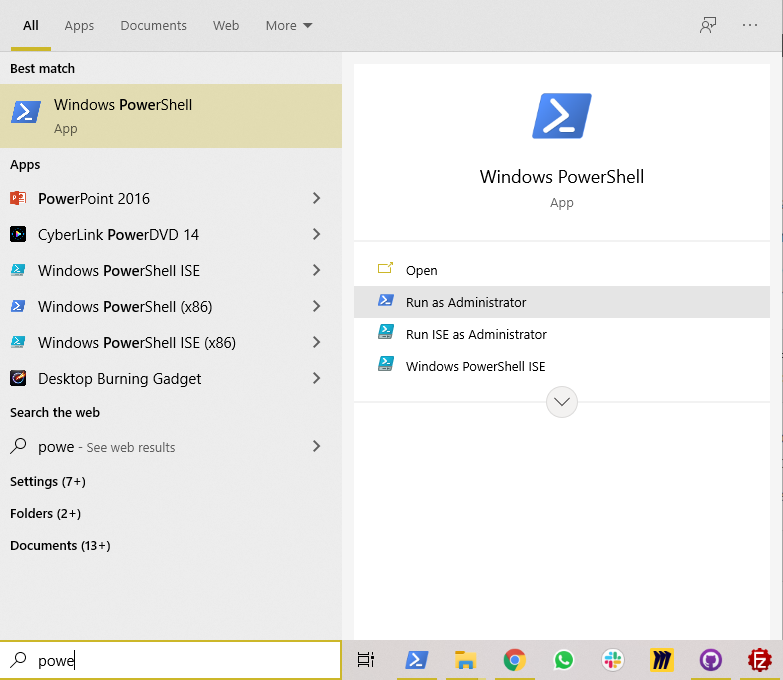Select the Windows PowerShell (x86) result text
Image resolution: width=783 pixels, height=680 pixels.
coord(125,307)
